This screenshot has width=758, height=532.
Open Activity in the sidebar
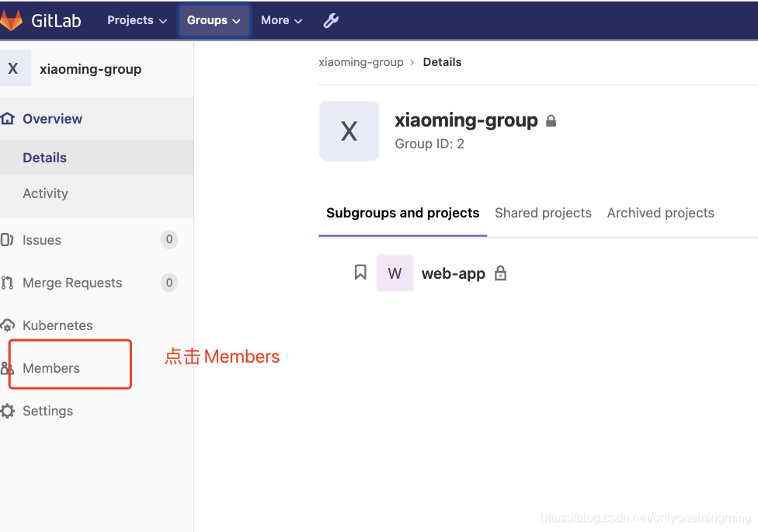coord(96,193)
